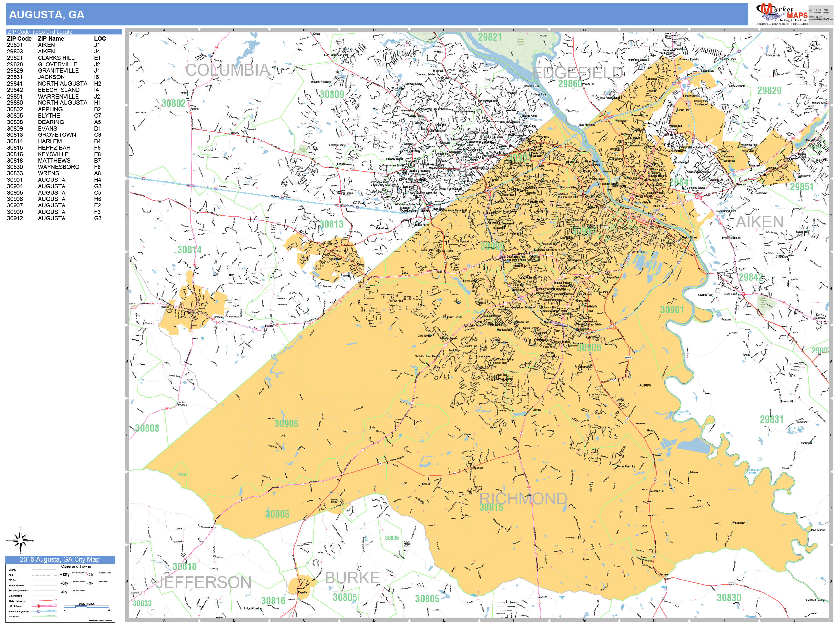Click the green 30816 ZIP label on the map
Screen dimensions: 840x630
pos(273,601)
